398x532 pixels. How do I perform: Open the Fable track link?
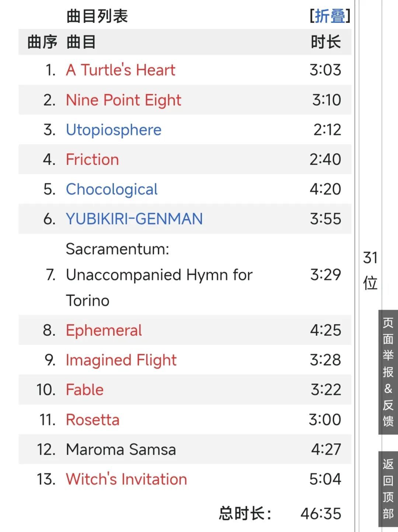(x=85, y=390)
